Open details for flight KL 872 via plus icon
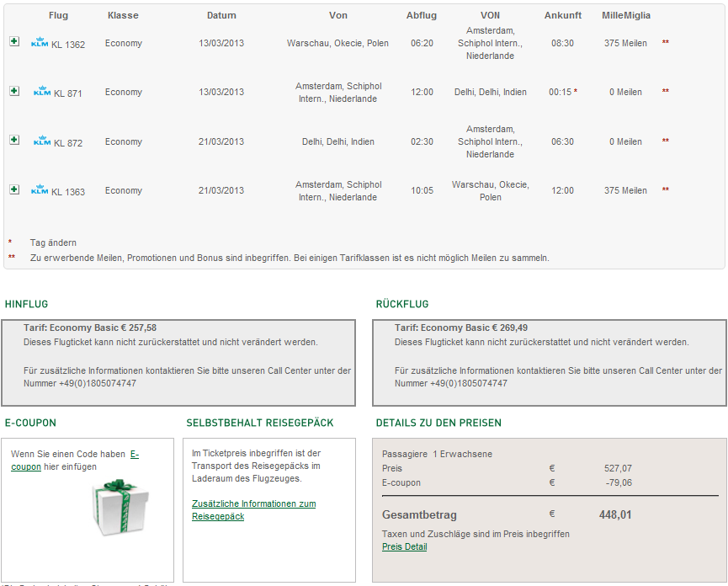The height and width of the screenshot is (586, 728). tap(14, 141)
